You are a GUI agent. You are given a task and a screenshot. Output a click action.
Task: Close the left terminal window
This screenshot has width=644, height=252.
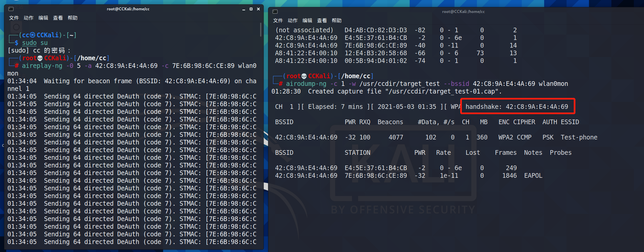258,9
